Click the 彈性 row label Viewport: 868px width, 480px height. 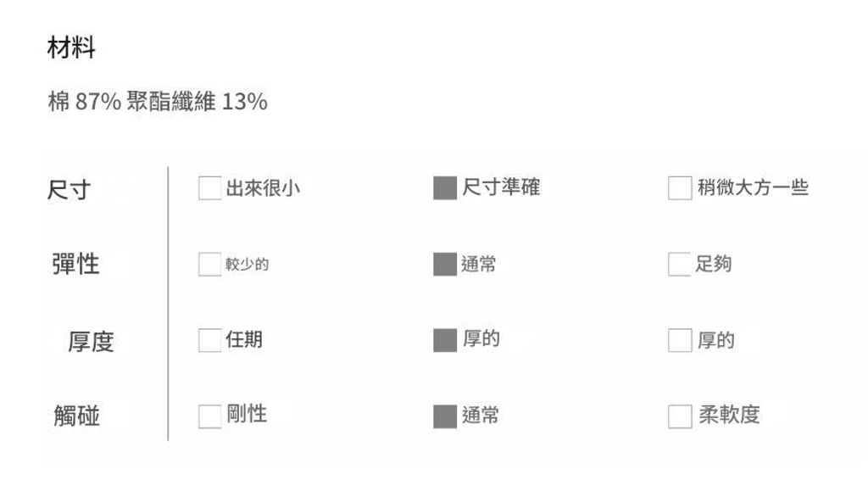[75, 264]
